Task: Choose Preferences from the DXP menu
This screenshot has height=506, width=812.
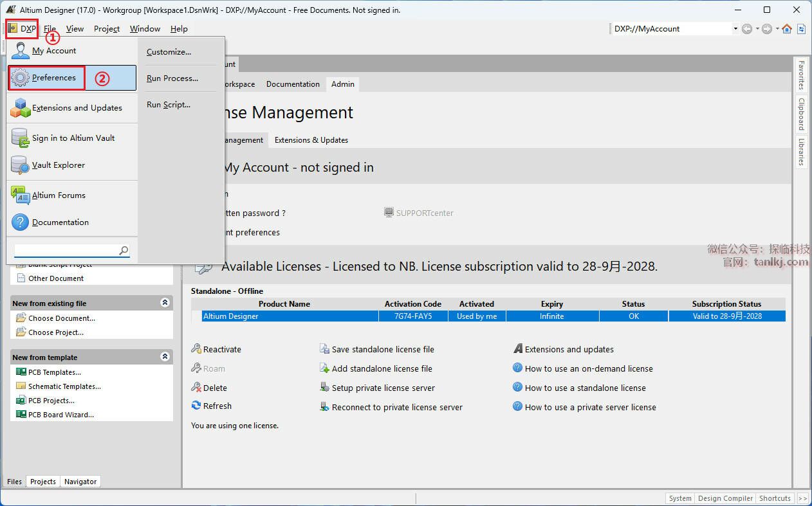Action: pyautogui.click(x=72, y=78)
